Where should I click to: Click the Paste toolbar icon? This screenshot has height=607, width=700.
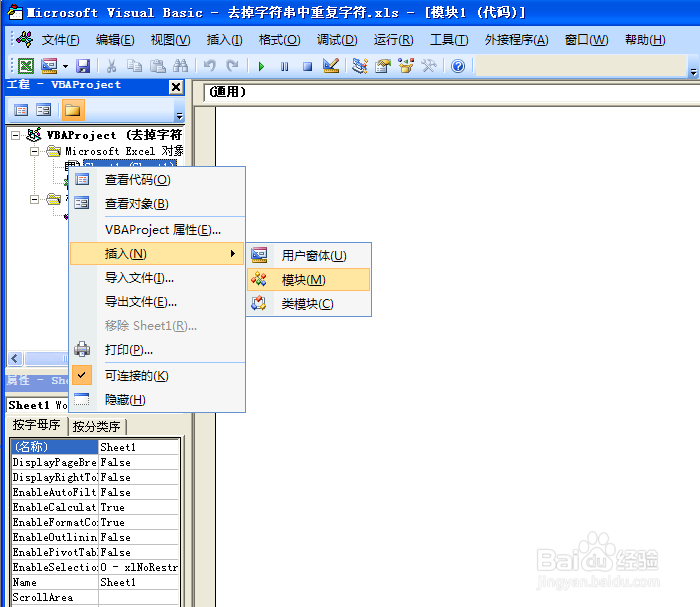(158, 66)
